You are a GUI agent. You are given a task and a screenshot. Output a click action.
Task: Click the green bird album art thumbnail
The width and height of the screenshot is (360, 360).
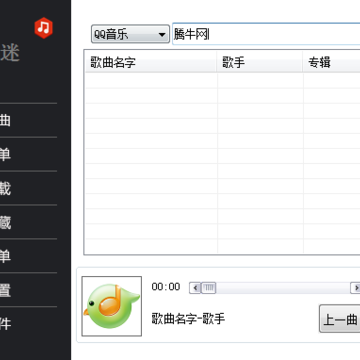(112, 306)
